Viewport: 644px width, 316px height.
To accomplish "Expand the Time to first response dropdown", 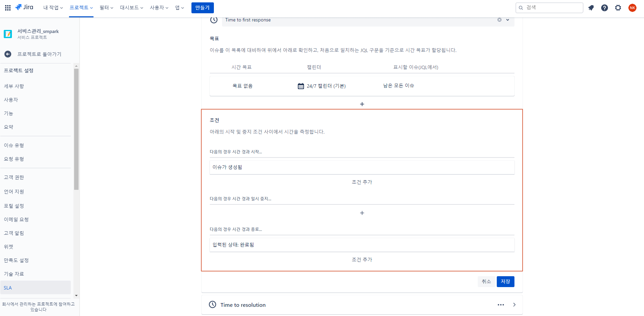I will tap(508, 20).
